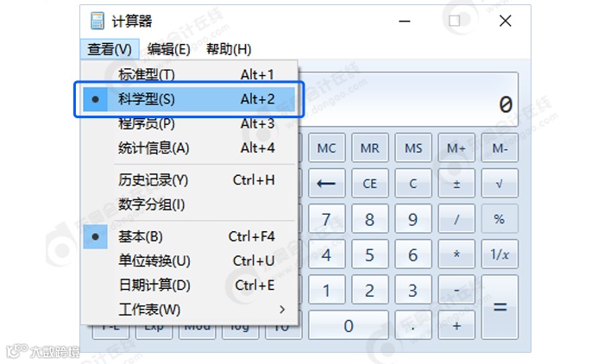Click number 0 key

(349, 325)
